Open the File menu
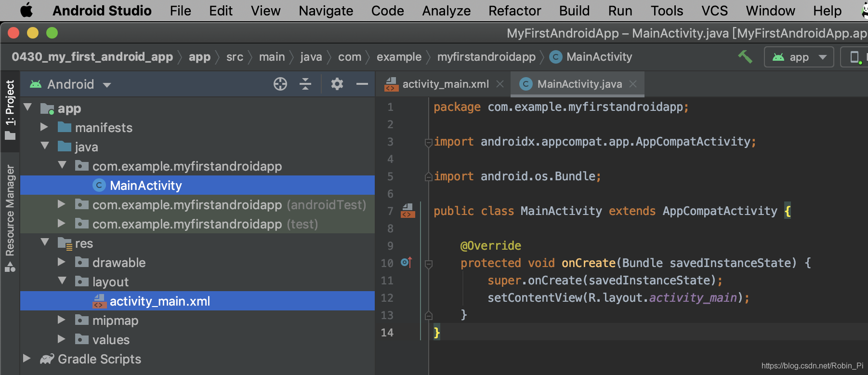 (x=180, y=11)
